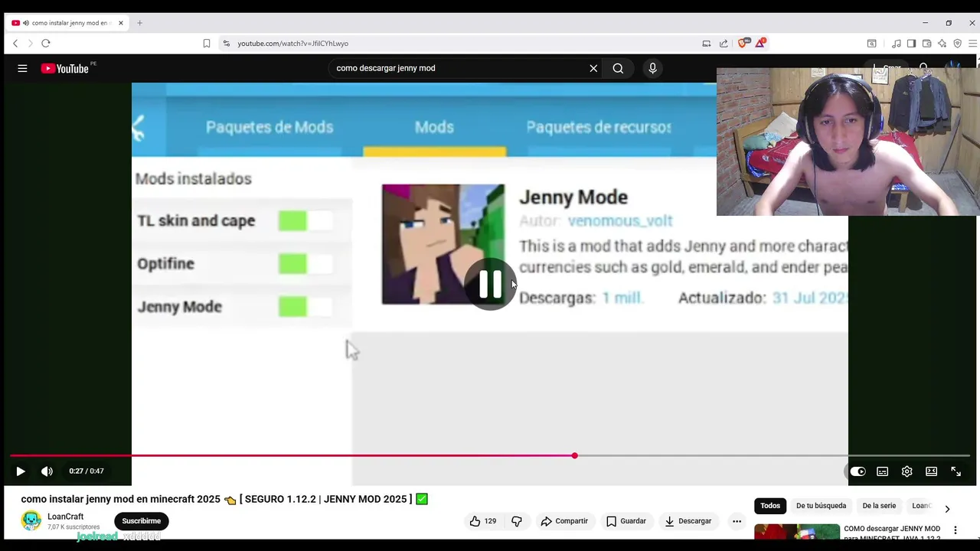Open site settings icon beside the URL

[x=226, y=44]
